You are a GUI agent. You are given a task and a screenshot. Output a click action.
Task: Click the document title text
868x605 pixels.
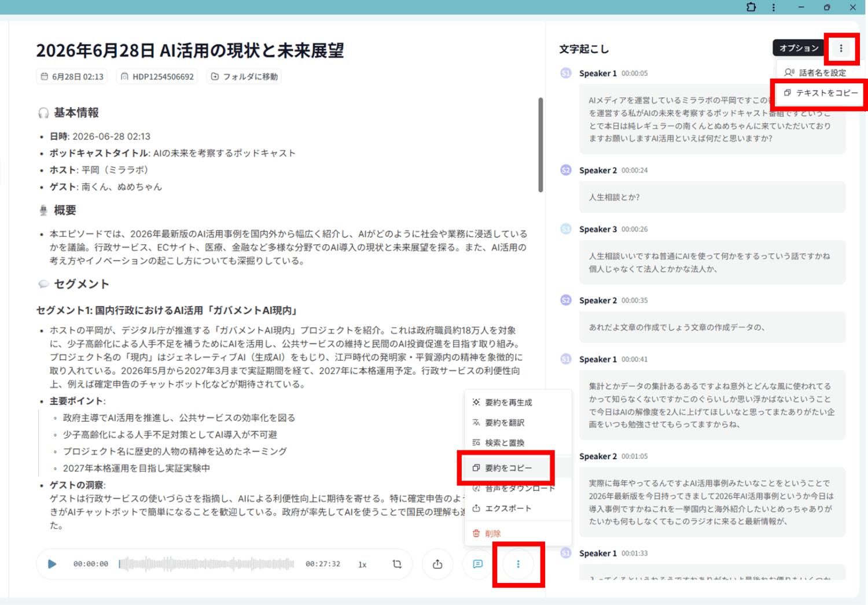click(x=190, y=50)
